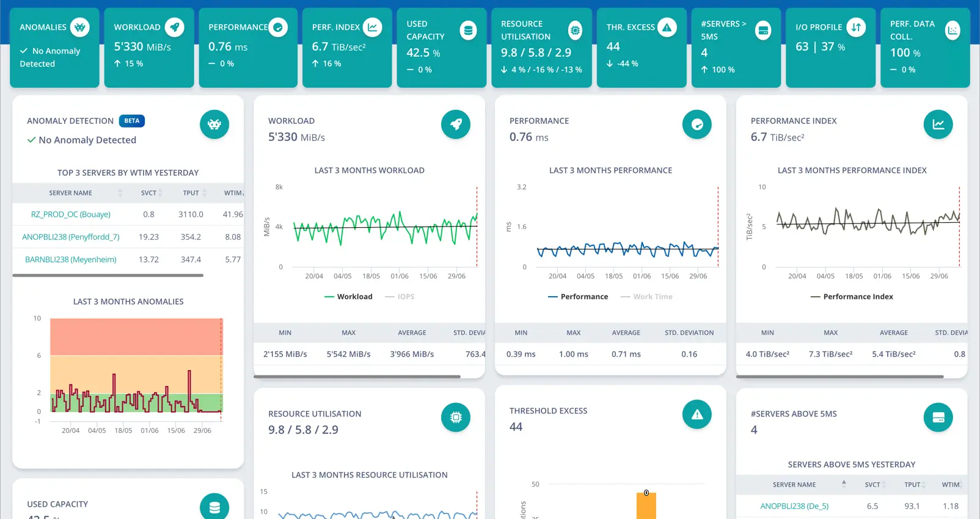Viewport: 980px width, 519px height.
Task: Hide the Workload series via its legend entry
Action: [348, 297]
